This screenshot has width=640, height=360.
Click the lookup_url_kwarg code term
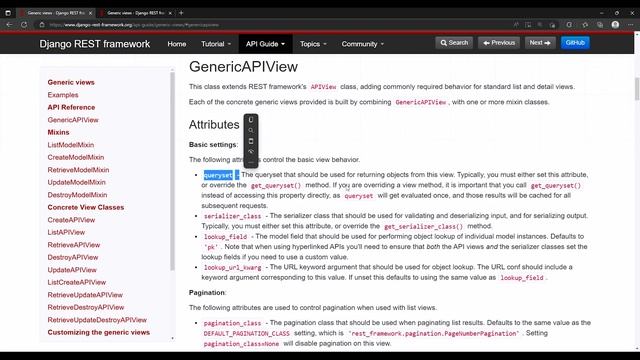click(x=232, y=267)
